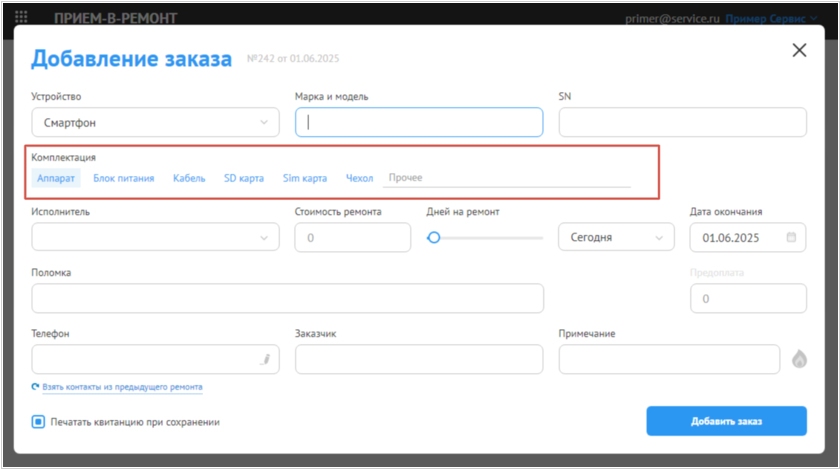Open the apps grid icon in header
The height and width of the screenshot is (469, 840).
[x=21, y=17]
